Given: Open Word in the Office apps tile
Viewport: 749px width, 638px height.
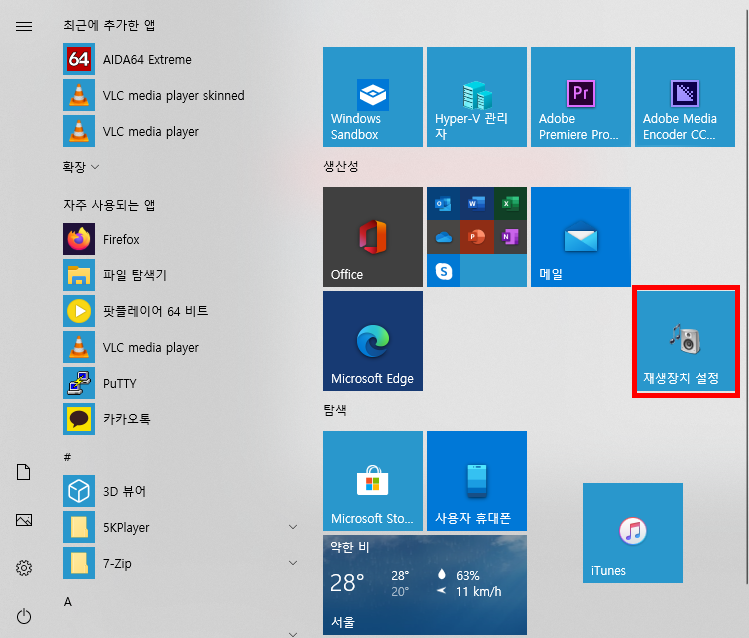Looking at the screenshot, I should click(477, 204).
